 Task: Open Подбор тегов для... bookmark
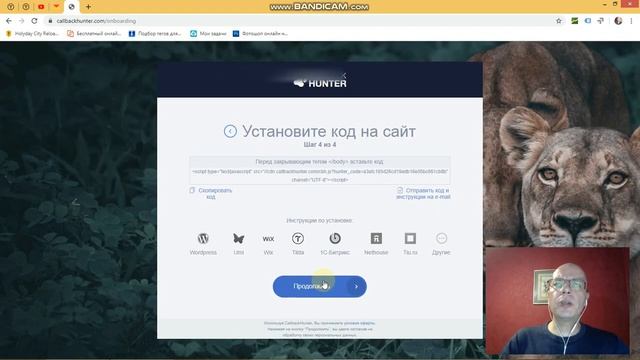(155, 34)
